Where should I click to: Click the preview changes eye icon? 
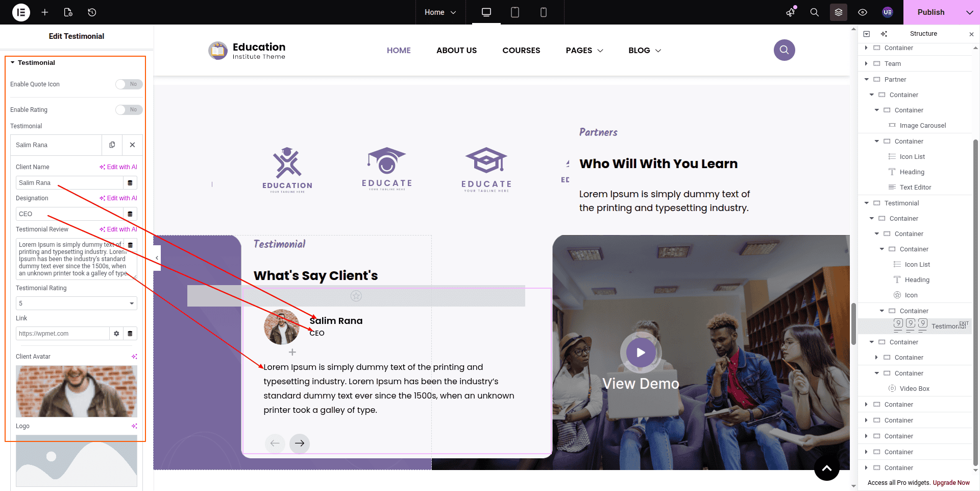863,12
